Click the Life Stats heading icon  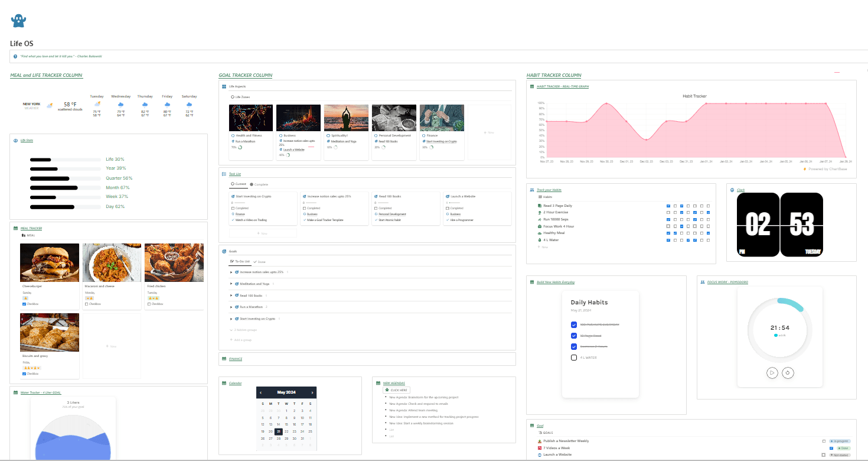16,141
